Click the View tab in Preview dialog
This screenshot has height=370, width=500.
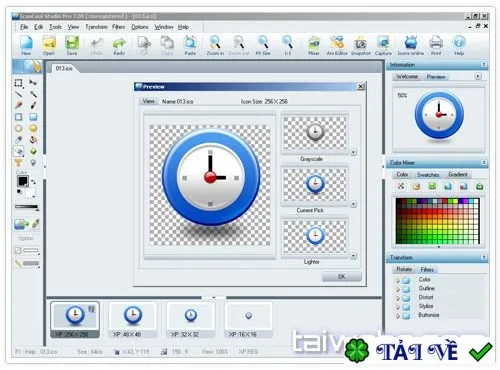[148, 101]
